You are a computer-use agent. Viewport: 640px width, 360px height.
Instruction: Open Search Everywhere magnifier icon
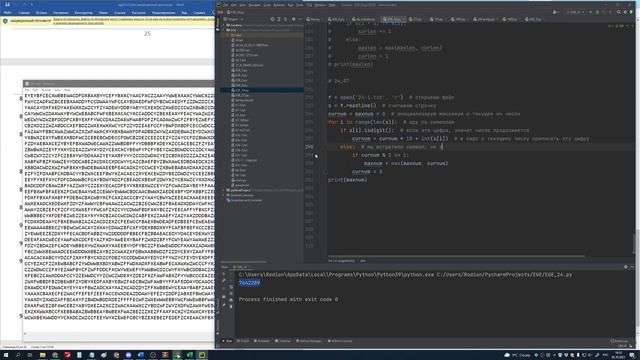(x=619, y=12)
